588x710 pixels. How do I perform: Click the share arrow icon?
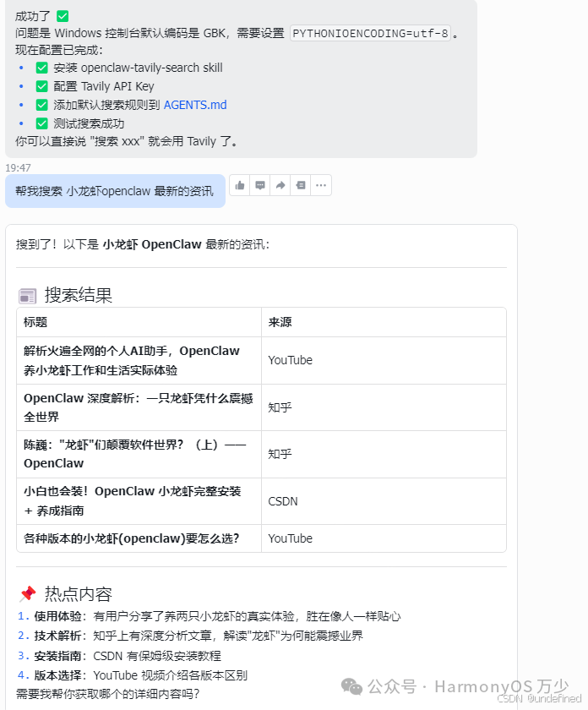[x=280, y=185]
